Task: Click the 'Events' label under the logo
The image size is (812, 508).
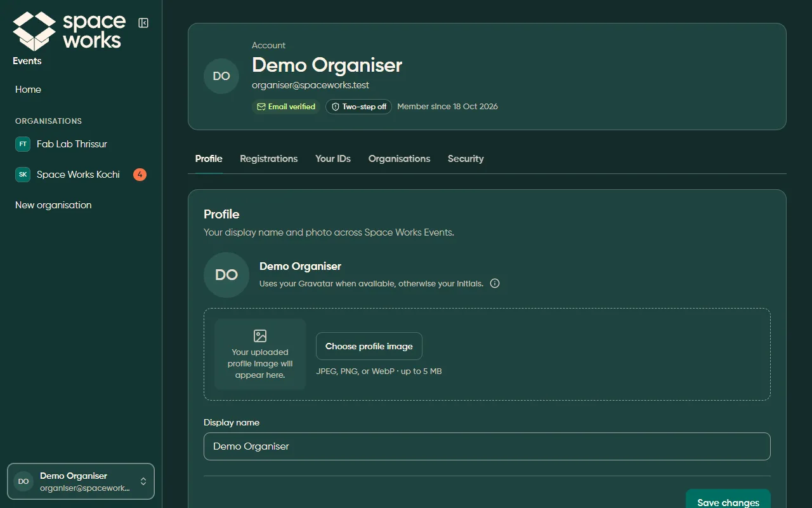Action: (x=27, y=61)
